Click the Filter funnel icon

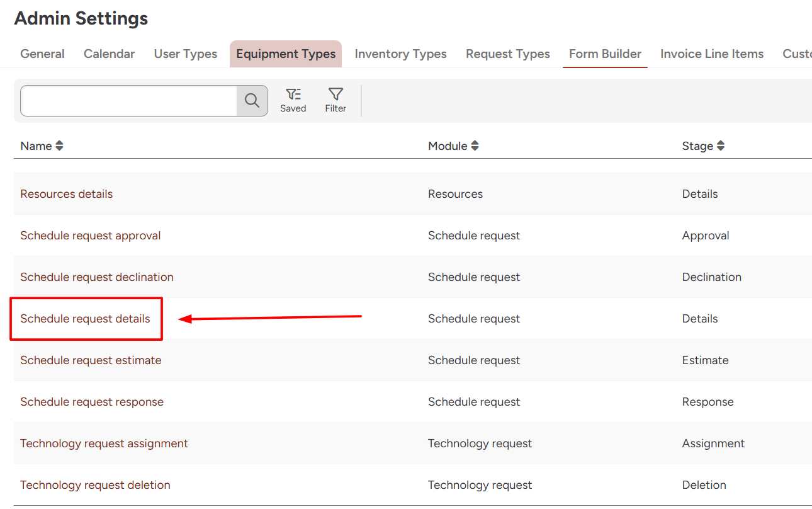[336, 95]
